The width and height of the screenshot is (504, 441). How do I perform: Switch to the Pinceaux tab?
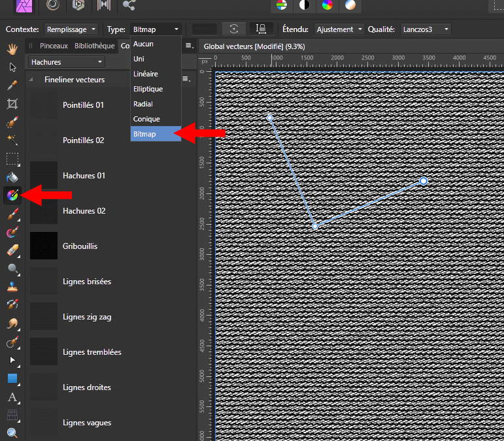[54, 46]
